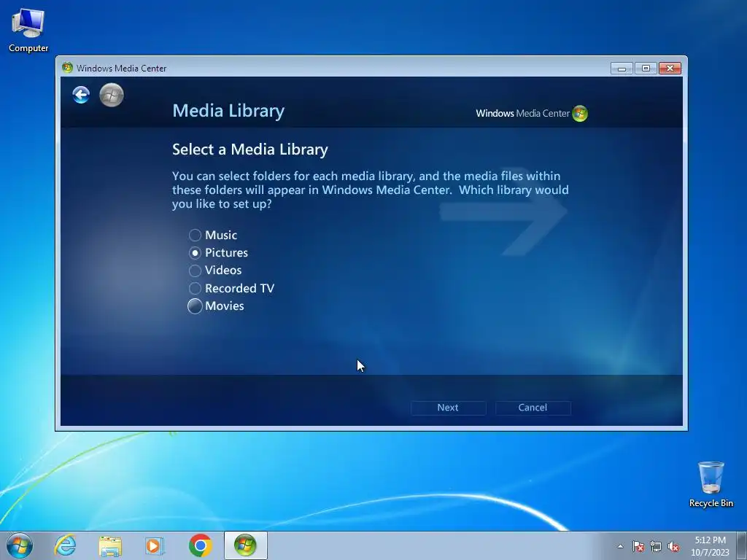Open Media Center start via green button
Image resolution: width=747 pixels, height=560 pixels.
click(112, 95)
